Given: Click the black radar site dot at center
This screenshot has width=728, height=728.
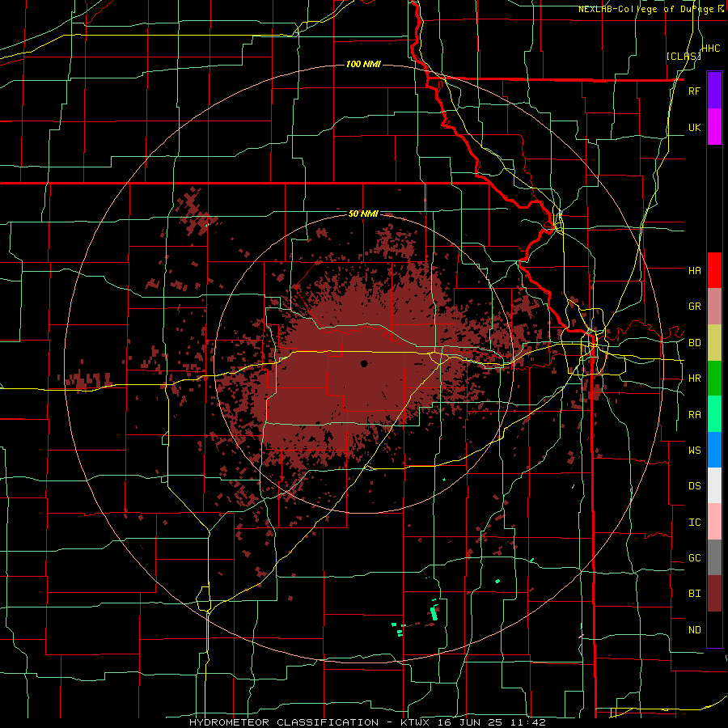Looking at the screenshot, I should pyautogui.click(x=364, y=363).
